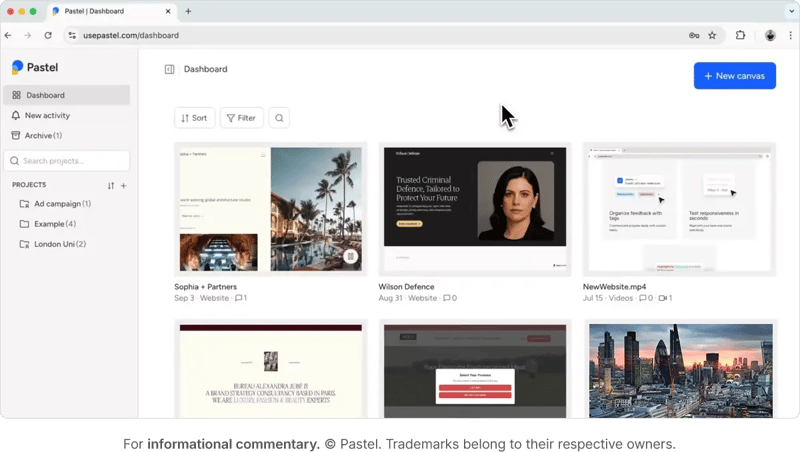Click the site info icon in address bar
The image size is (800, 452).
72,35
